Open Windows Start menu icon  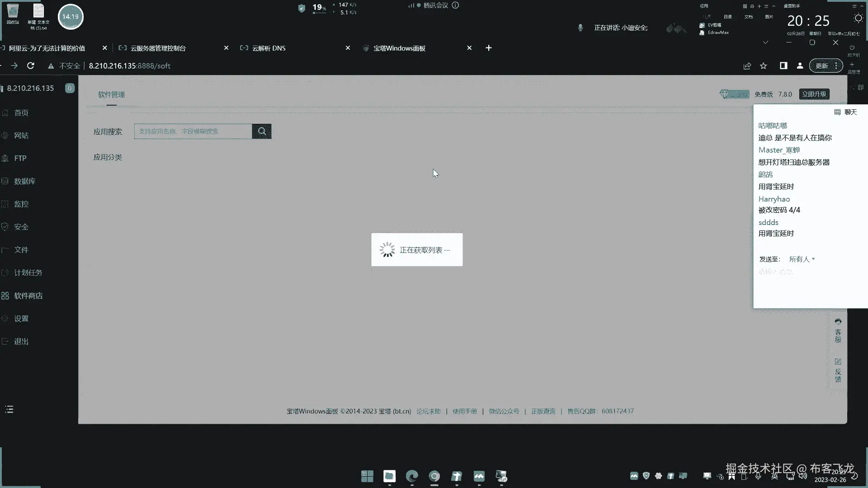(367, 476)
